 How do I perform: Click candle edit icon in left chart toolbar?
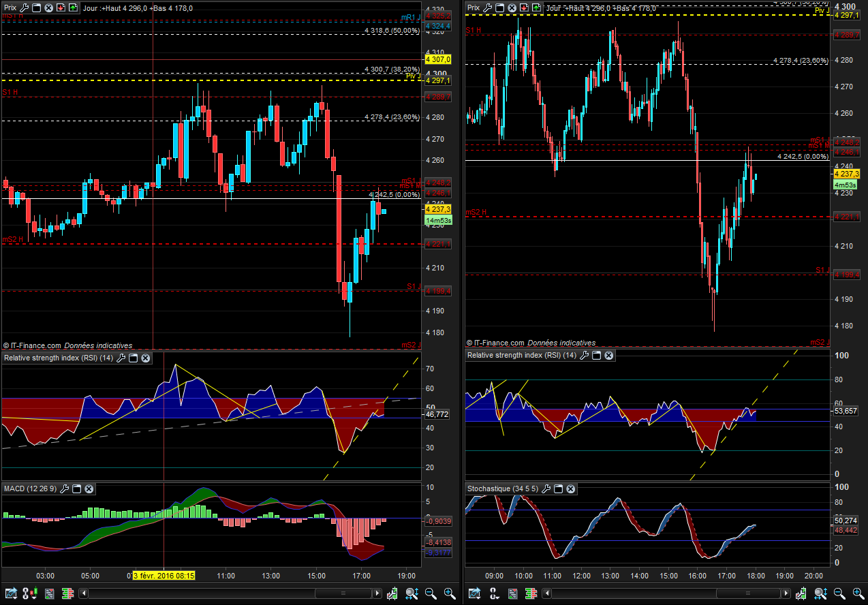click(x=392, y=593)
